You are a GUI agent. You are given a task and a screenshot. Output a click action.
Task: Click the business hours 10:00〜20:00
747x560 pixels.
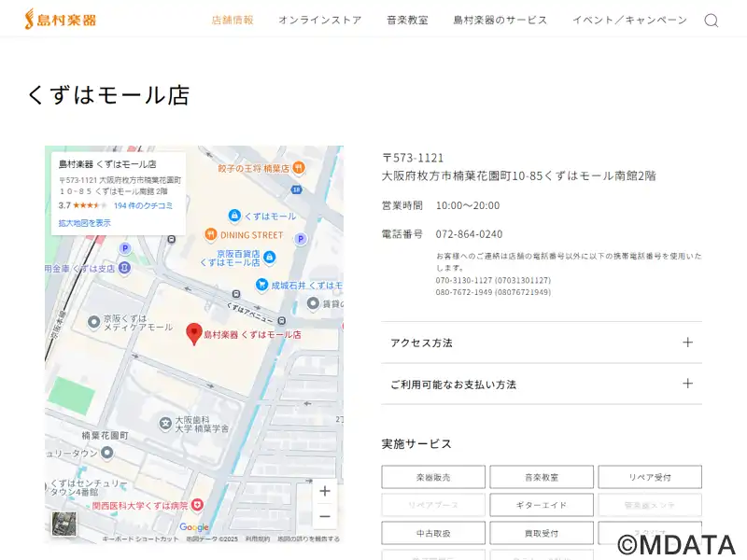click(x=468, y=205)
